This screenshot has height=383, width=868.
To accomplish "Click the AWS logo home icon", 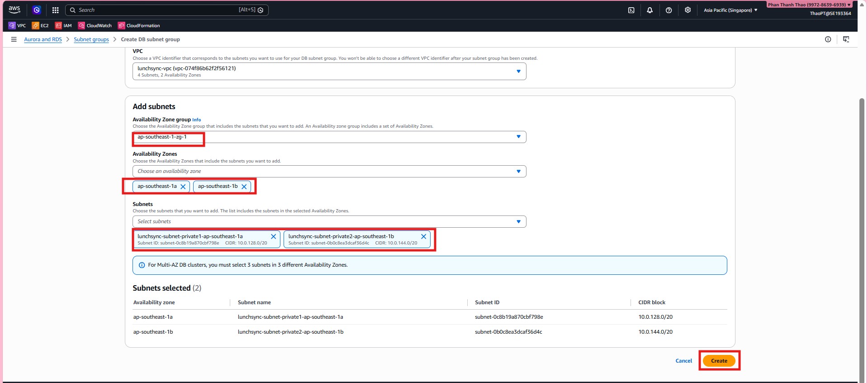I will [x=14, y=10].
